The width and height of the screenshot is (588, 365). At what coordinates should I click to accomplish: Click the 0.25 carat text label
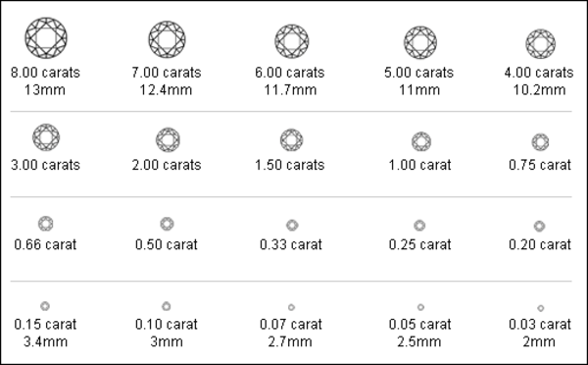click(x=419, y=244)
